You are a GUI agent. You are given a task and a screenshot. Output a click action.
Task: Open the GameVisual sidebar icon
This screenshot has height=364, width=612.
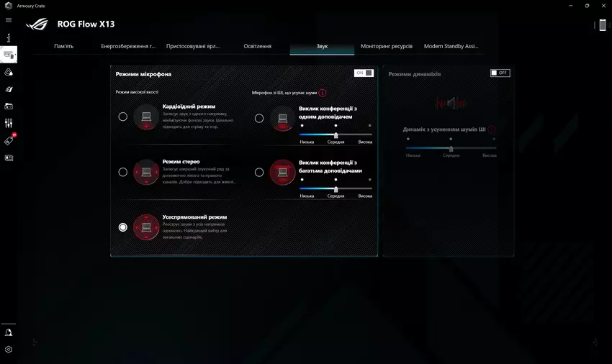click(x=9, y=89)
